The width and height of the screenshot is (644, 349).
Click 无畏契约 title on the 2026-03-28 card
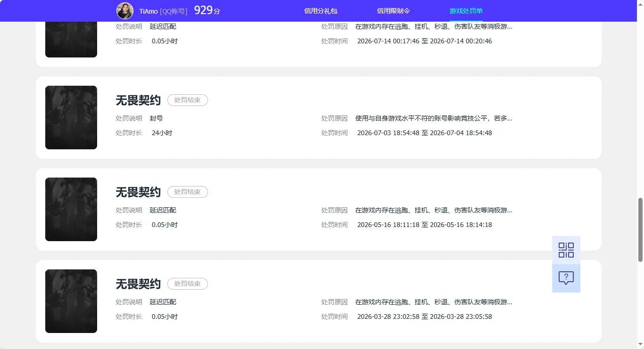click(138, 284)
